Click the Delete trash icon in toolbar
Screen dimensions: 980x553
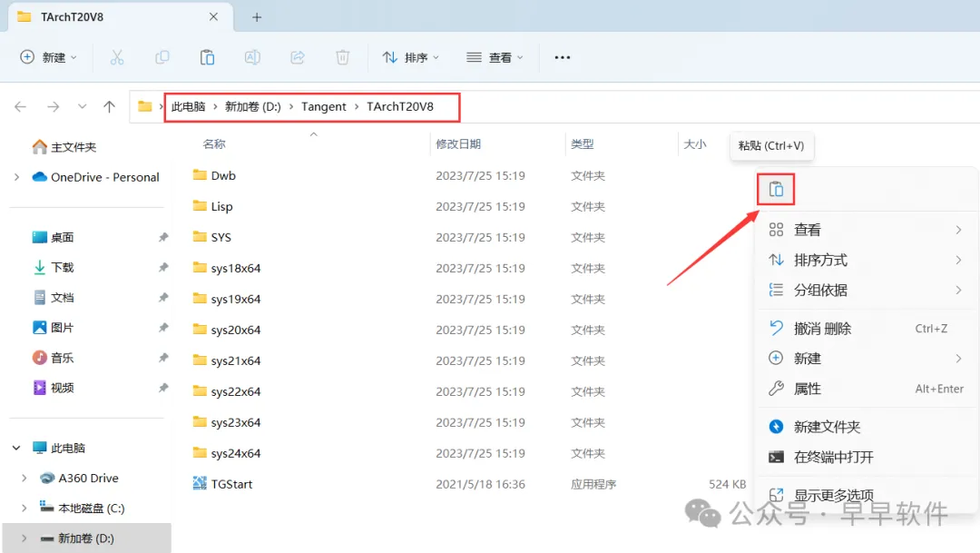coord(342,57)
